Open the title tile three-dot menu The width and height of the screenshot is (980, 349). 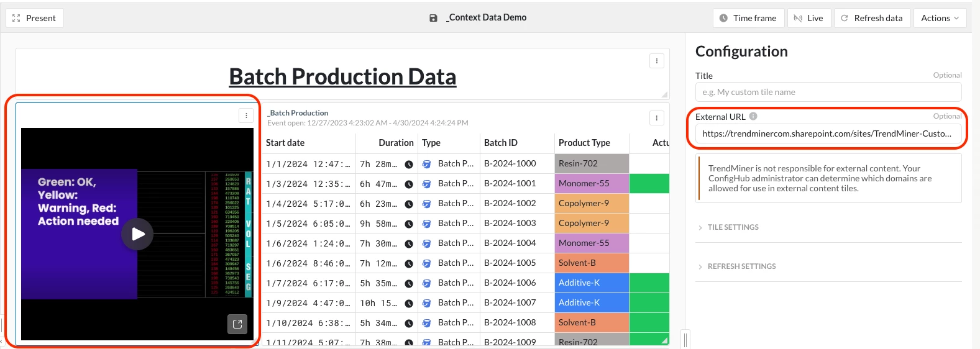tap(657, 61)
